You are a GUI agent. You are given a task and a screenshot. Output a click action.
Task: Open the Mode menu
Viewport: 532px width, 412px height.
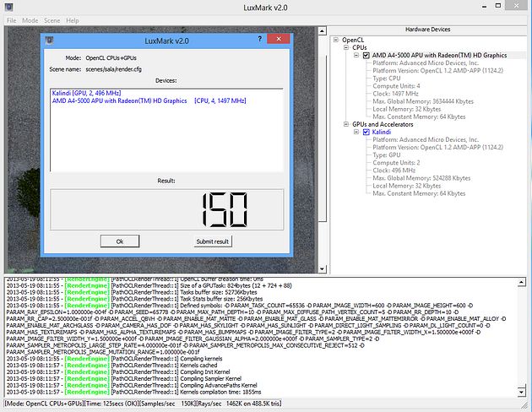tap(30, 20)
